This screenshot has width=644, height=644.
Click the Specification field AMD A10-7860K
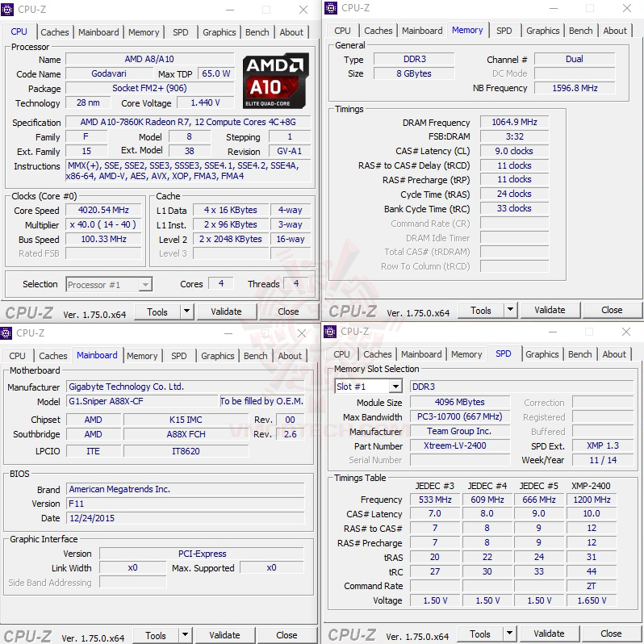click(x=188, y=122)
